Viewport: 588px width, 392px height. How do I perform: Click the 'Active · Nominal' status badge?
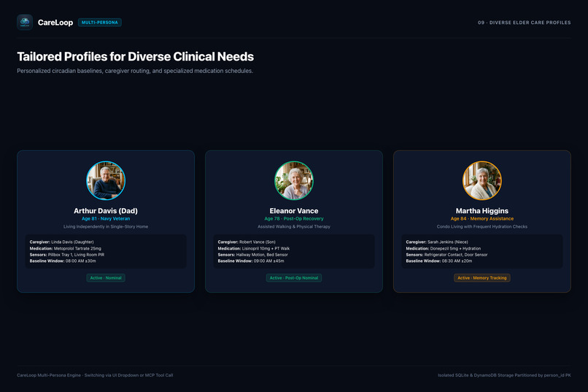pyautogui.click(x=106, y=278)
